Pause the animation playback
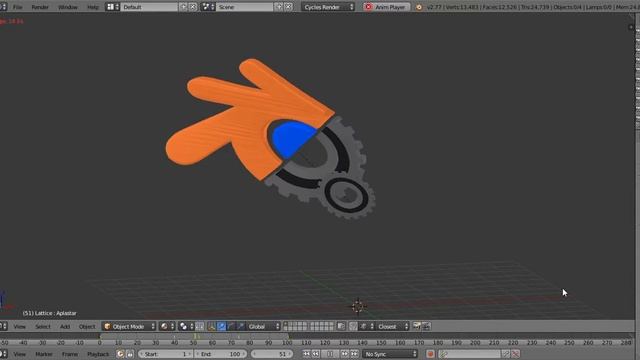This screenshot has height=360, width=640. point(330,354)
